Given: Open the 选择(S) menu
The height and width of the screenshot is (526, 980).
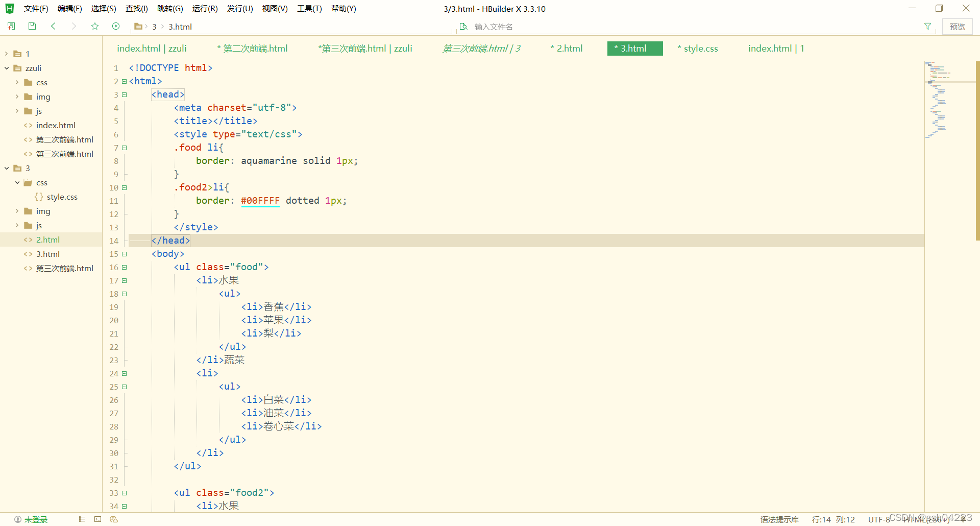Looking at the screenshot, I should (x=104, y=9).
